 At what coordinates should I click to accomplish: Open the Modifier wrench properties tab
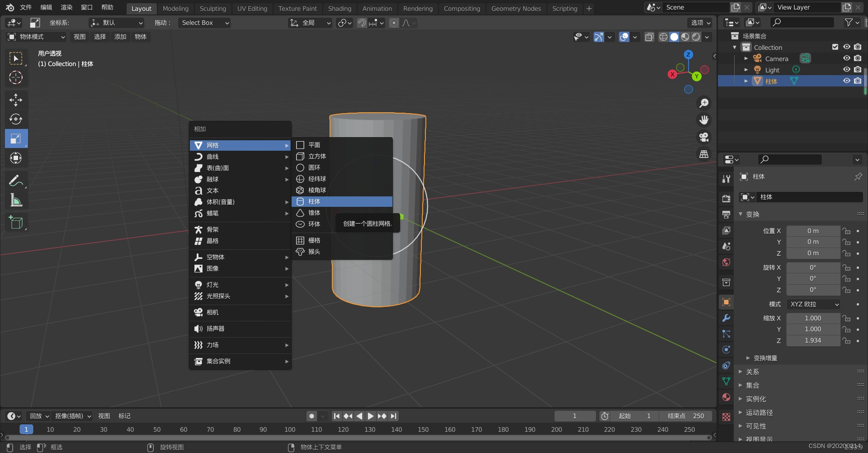pyautogui.click(x=726, y=318)
